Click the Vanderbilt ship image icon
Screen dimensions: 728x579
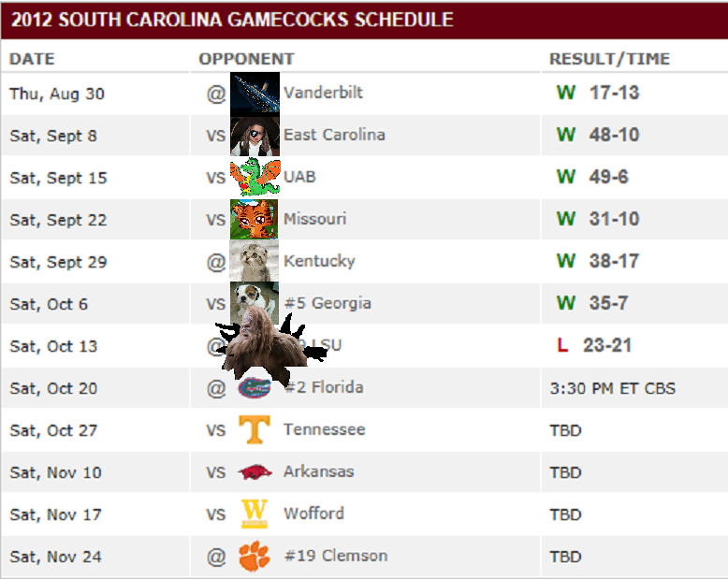(255, 93)
